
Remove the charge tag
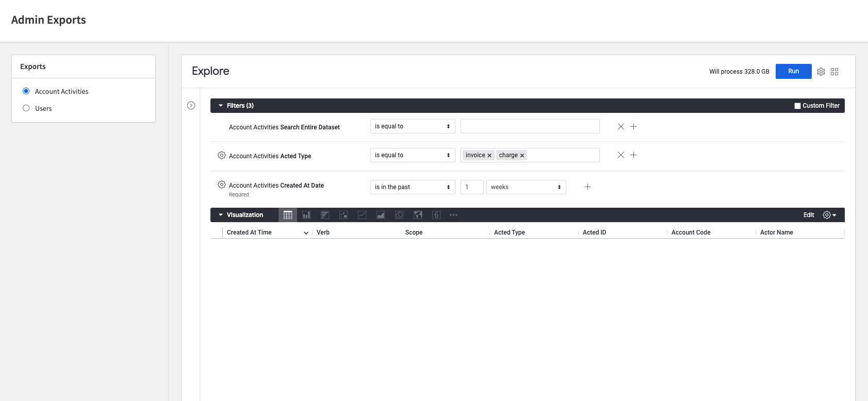coord(522,156)
